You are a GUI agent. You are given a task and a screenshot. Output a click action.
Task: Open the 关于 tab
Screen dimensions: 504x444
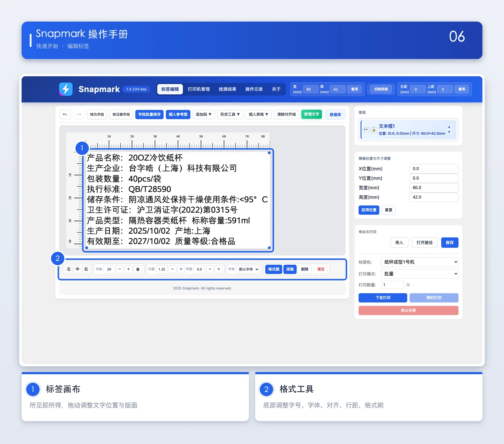tap(276, 89)
